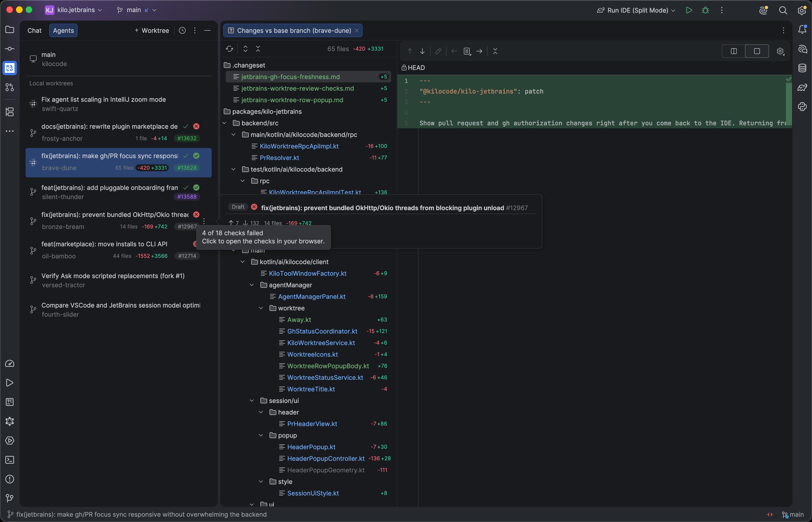Switch to side-by-side diff viewer
The image size is (812, 522).
[x=734, y=51]
